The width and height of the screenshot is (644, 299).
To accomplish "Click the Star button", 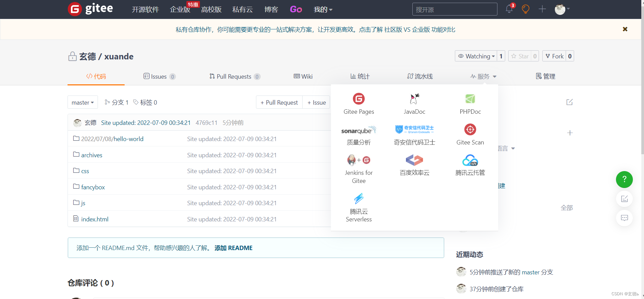I will [x=520, y=56].
